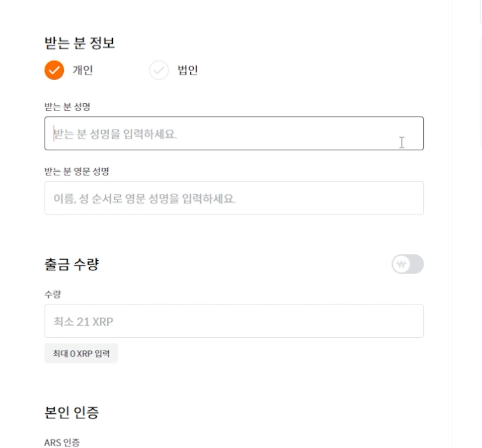Click the 개인 text label
Screen dimensions: 482x448
click(83, 70)
